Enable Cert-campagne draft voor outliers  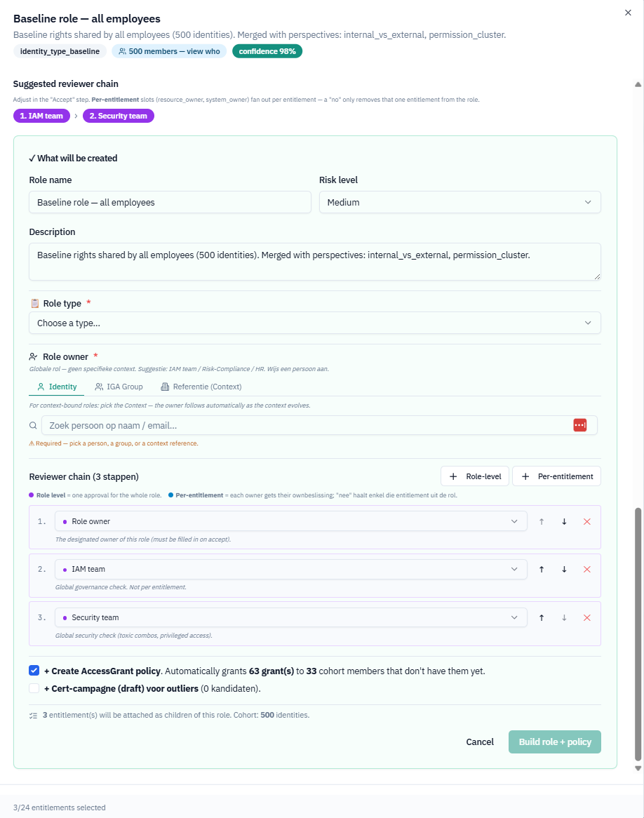(34, 688)
